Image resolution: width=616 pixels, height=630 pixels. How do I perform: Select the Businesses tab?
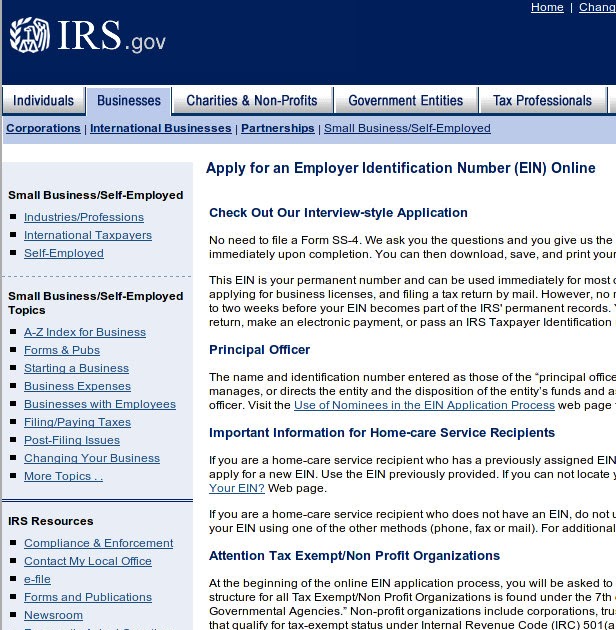tap(129, 100)
